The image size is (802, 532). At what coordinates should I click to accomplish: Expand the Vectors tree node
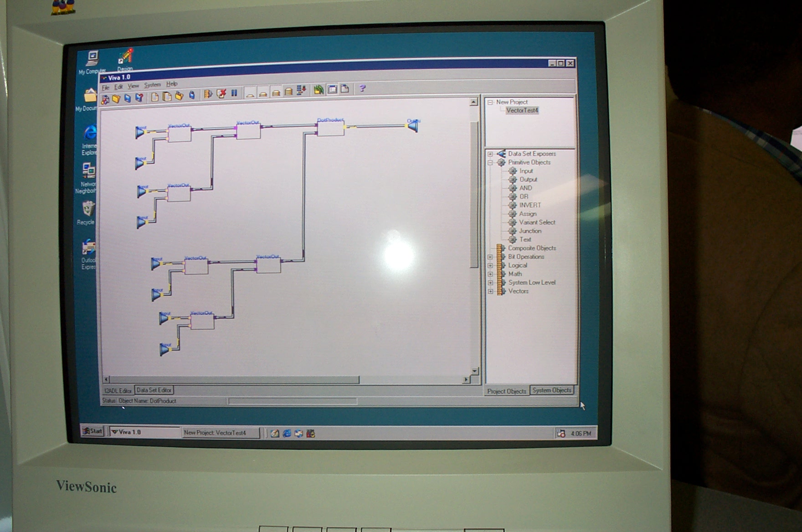coord(491,292)
